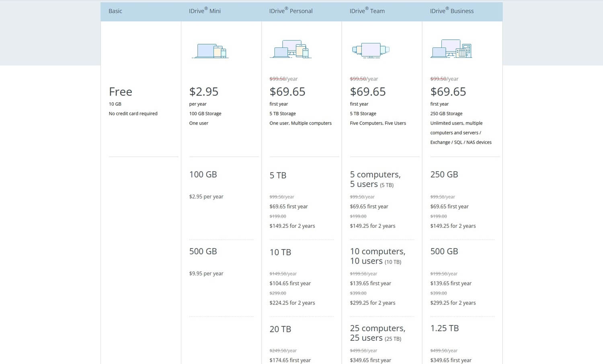The image size is (603, 364).
Task: Click the IDrive Team monitor icon
Action: pyautogui.click(x=371, y=50)
